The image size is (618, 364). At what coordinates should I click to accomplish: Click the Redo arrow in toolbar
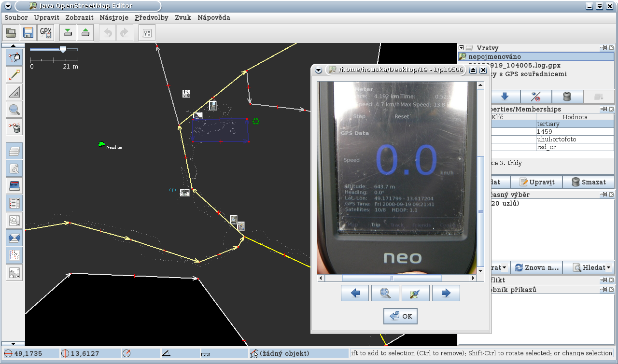(x=124, y=33)
